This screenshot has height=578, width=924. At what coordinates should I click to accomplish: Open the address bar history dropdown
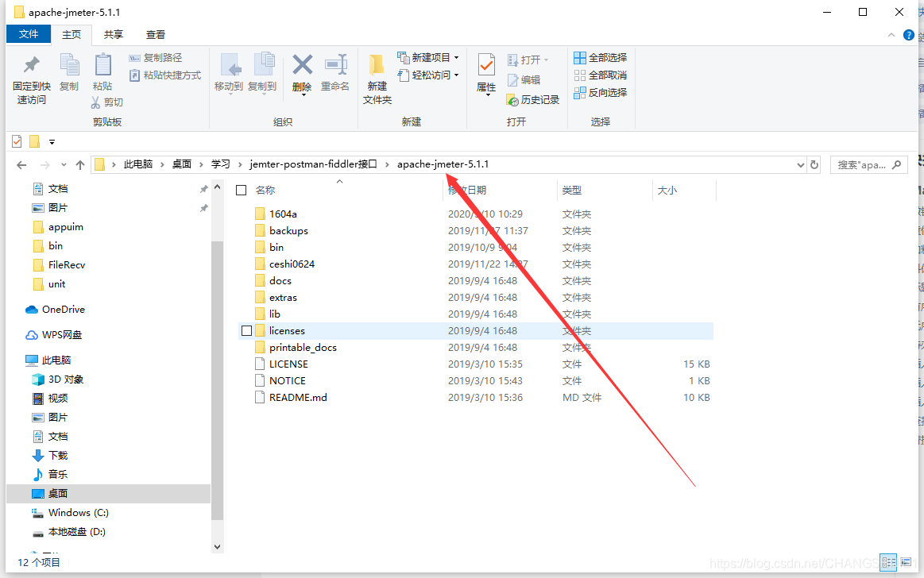(800, 165)
